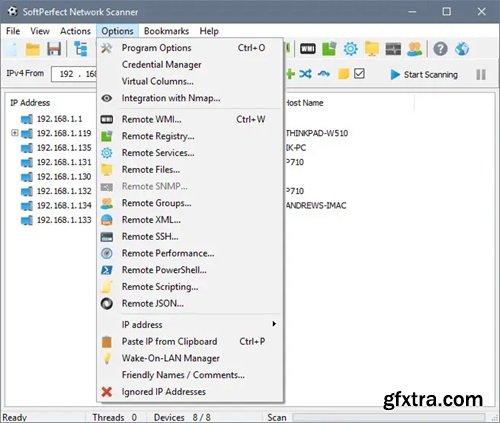Click the black ring Remote JSON icon
The image size is (500, 423).
(x=107, y=304)
